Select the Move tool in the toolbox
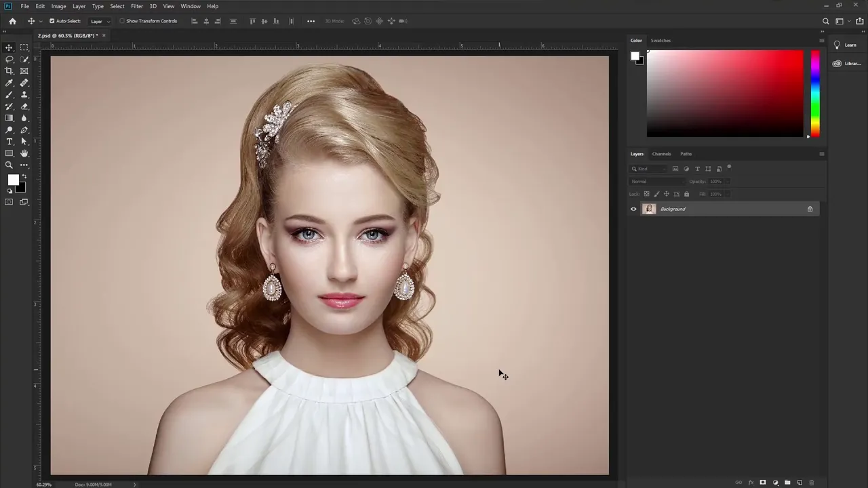This screenshot has height=488, width=868. (x=9, y=47)
